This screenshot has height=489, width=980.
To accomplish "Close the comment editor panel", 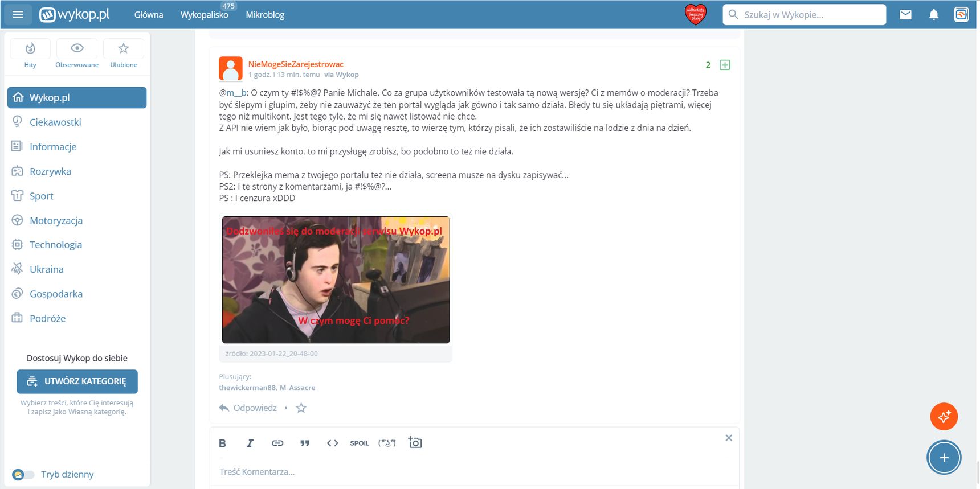I will pos(729,438).
